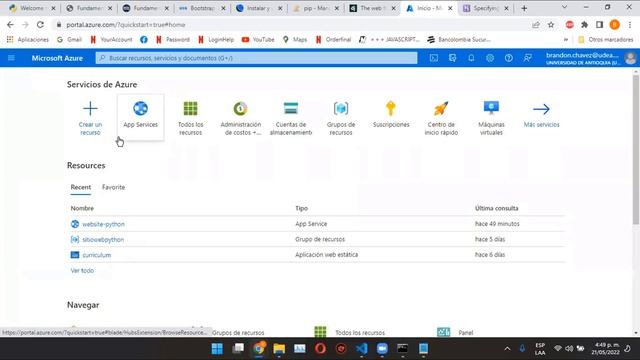
Task: Open Grupos de recursos service icon
Action: click(x=341, y=109)
